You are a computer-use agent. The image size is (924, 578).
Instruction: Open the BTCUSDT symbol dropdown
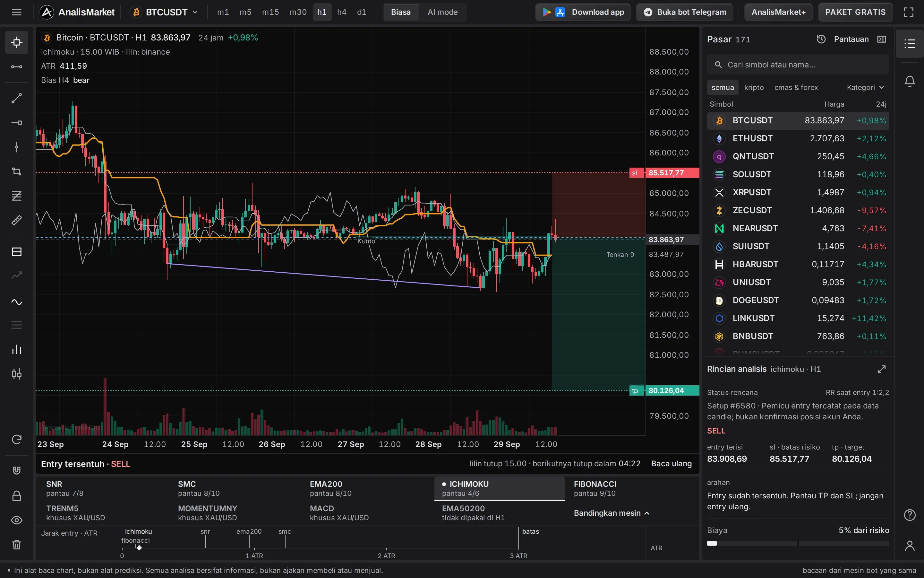pos(165,12)
